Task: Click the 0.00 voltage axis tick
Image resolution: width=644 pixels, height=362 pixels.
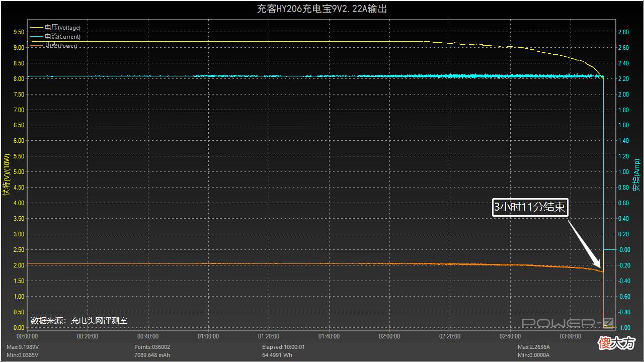Action: pos(19,328)
